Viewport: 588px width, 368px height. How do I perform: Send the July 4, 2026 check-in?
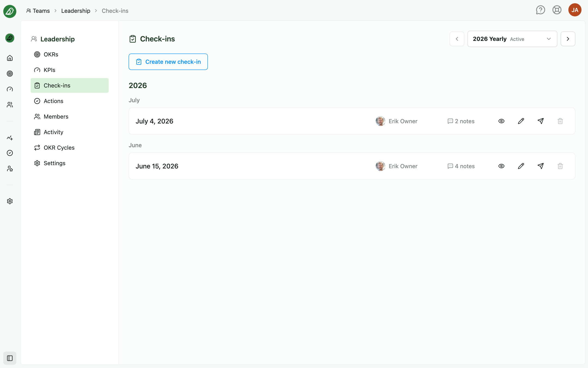[541, 121]
